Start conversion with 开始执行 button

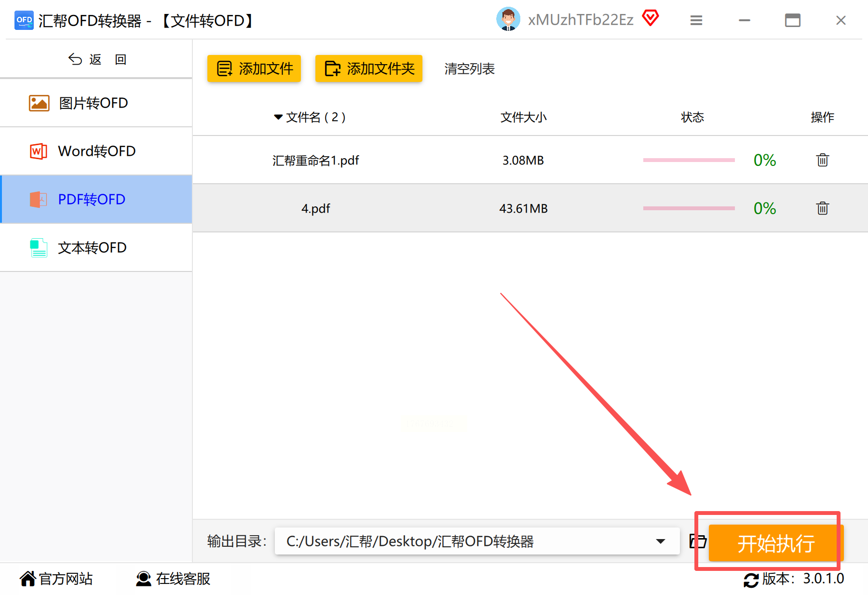(775, 543)
